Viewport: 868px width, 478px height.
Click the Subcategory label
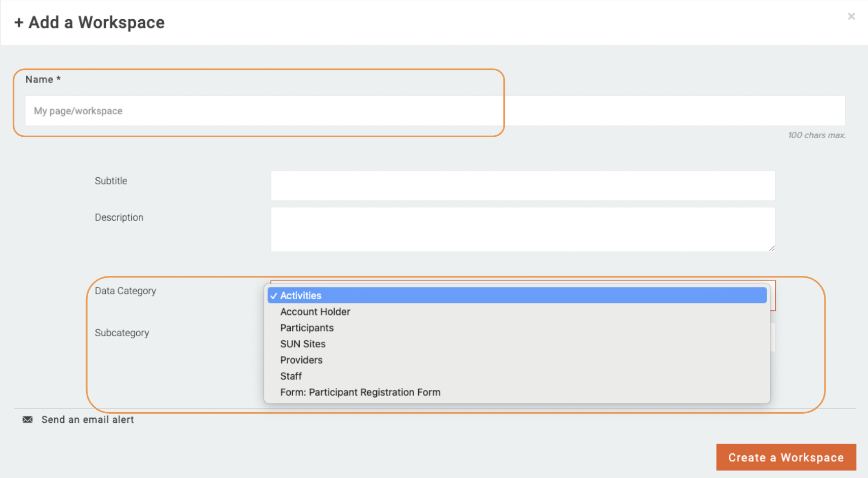pyautogui.click(x=122, y=333)
